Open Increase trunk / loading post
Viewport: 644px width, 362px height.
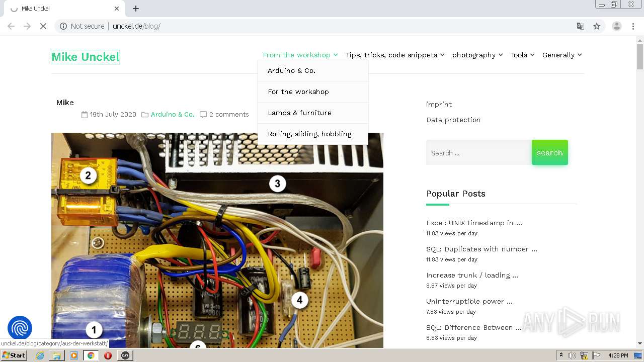click(x=472, y=275)
